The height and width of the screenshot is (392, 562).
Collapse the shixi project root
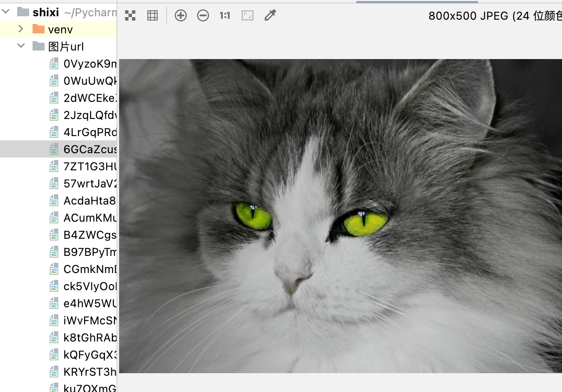point(6,12)
